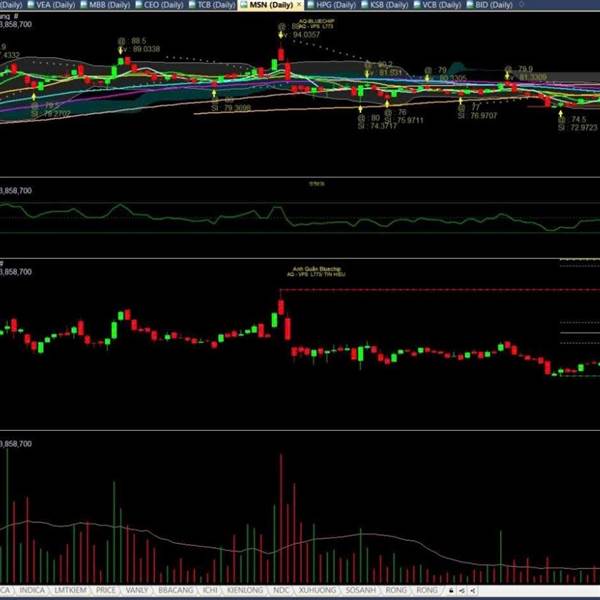Click the 79.3698 buy signal label

[237, 108]
